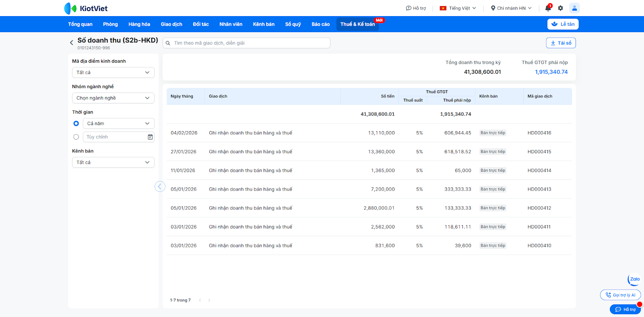Click the notification bell icon
Viewport: 644px width, 317px height.
point(548,8)
